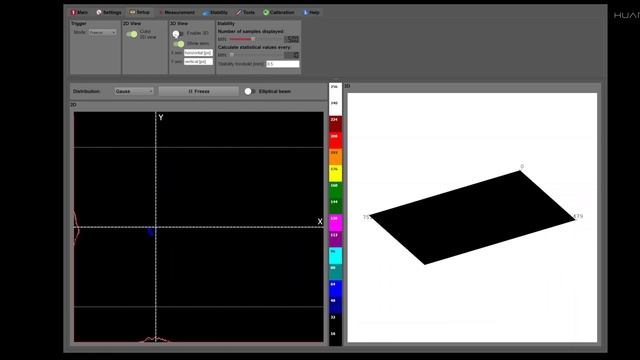640x360 pixels.
Task: Select the cyan color scale swatch
Action: click(x=336, y=256)
